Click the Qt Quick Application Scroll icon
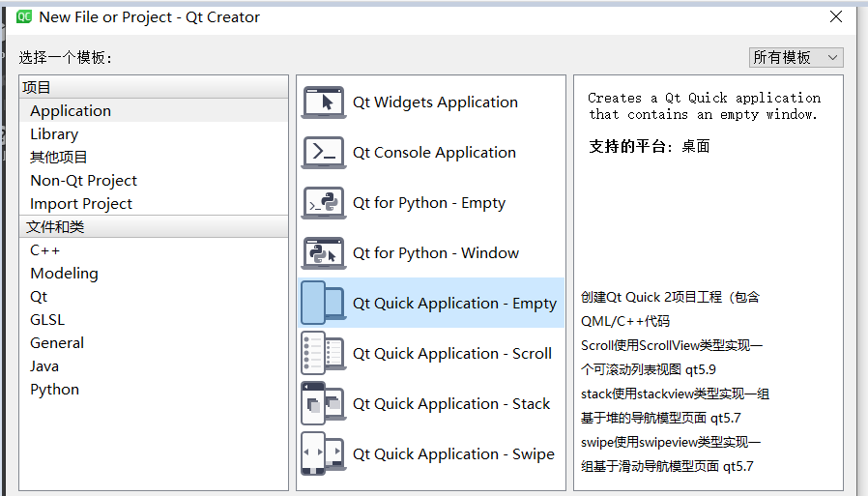Image resolution: width=868 pixels, height=496 pixels. [324, 353]
